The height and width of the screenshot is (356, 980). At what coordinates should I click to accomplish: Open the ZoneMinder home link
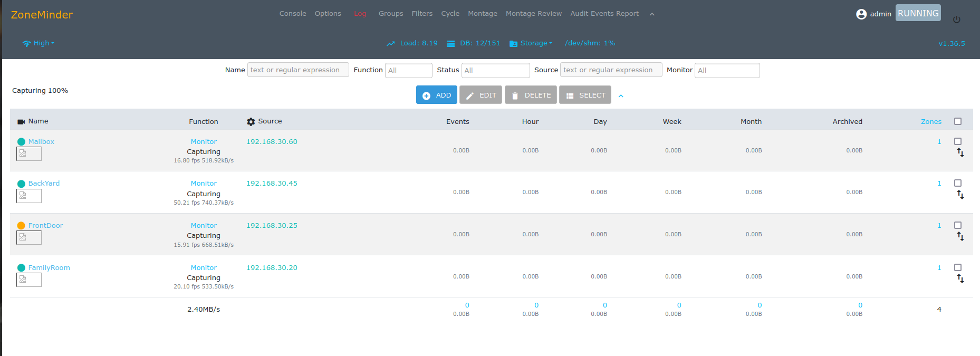(42, 15)
